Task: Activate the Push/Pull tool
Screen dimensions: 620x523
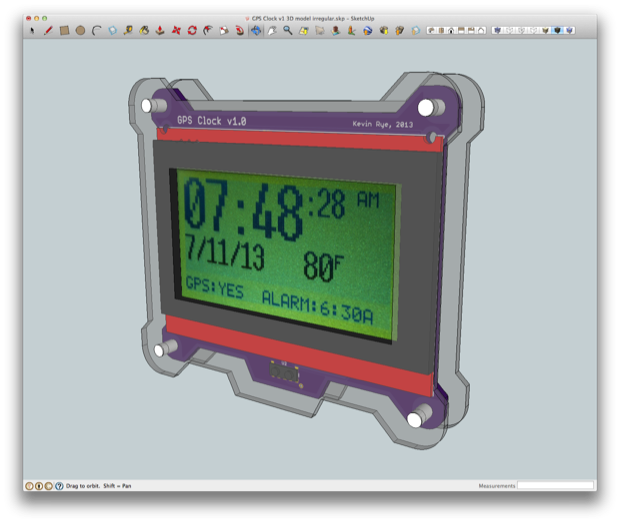Action: pyautogui.click(x=160, y=30)
